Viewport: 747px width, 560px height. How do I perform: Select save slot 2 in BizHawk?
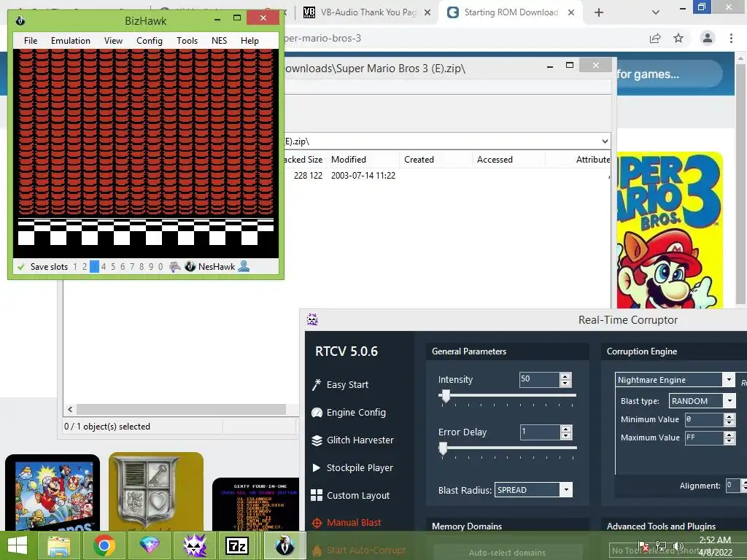[85, 267]
